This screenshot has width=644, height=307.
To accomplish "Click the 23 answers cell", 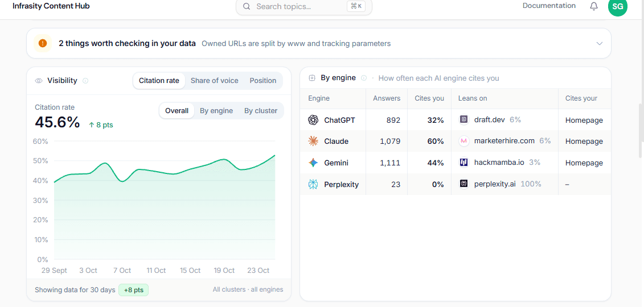I will click(396, 184).
